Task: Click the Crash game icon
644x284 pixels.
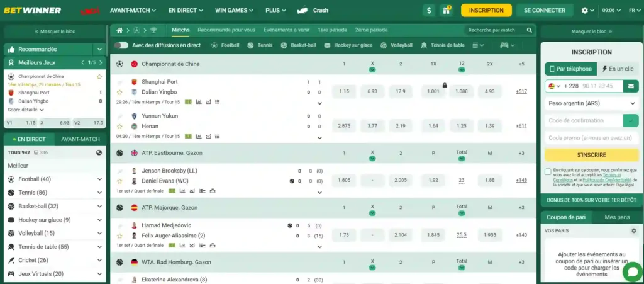Action: coord(303,10)
